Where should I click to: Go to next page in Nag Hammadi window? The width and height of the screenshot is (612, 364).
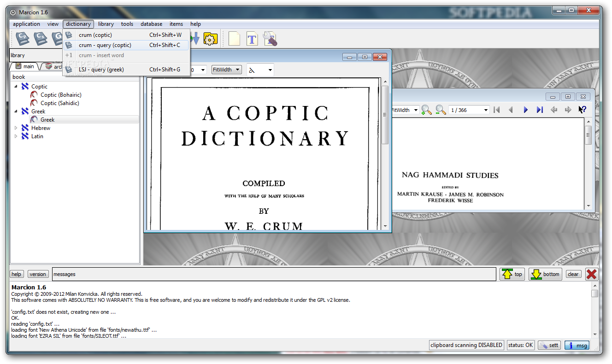tap(525, 110)
